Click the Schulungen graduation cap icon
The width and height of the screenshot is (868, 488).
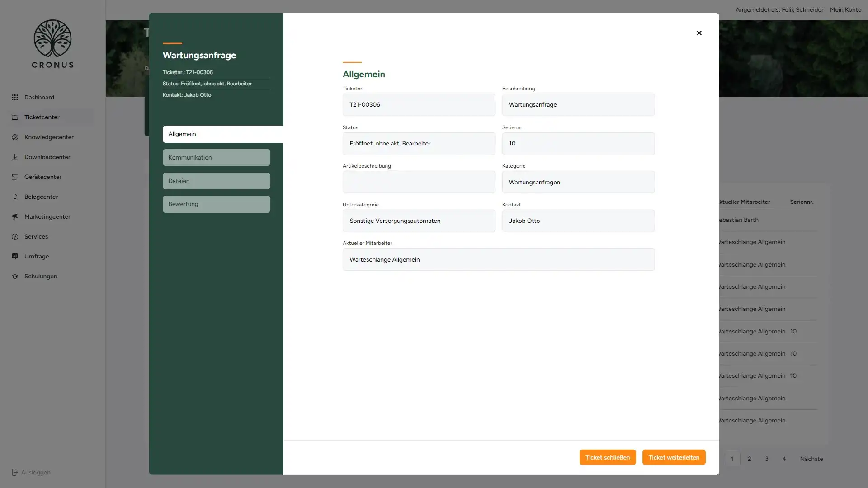coord(15,277)
